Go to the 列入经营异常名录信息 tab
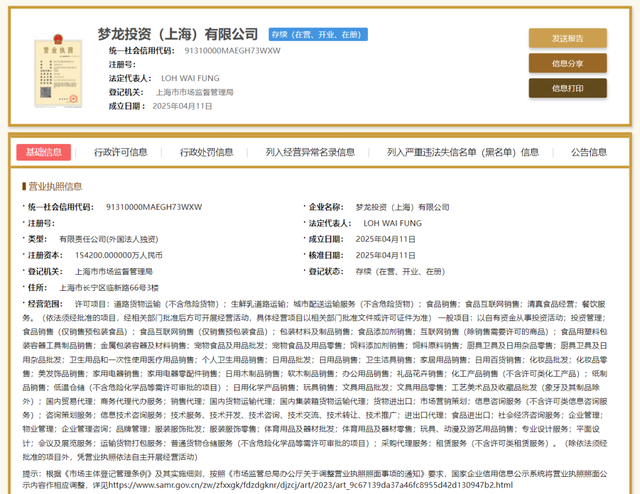The width and height of the screenshot is (640, 494). click(310, 152)
